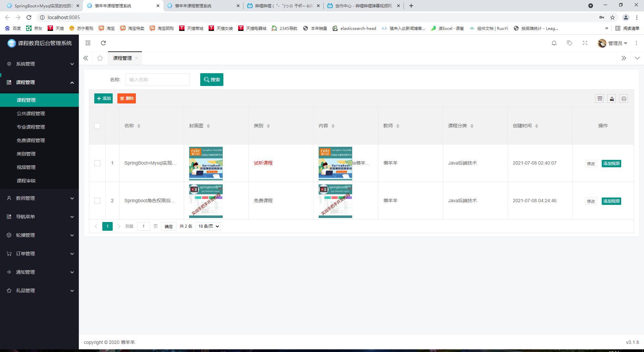Toggle fullscreen mode icon
Image resolution: width=644 pixels, height=352 pixels.
(585, 43)
